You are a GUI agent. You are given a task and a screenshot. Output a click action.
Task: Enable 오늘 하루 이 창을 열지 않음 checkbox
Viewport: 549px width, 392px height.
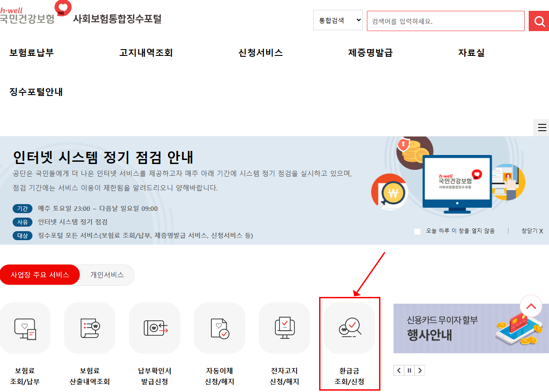point(417,230)
